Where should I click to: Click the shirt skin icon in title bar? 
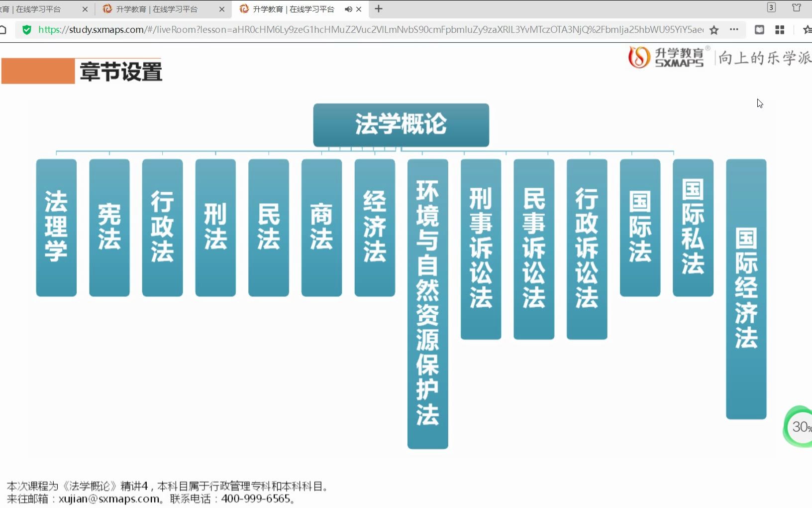797,7
